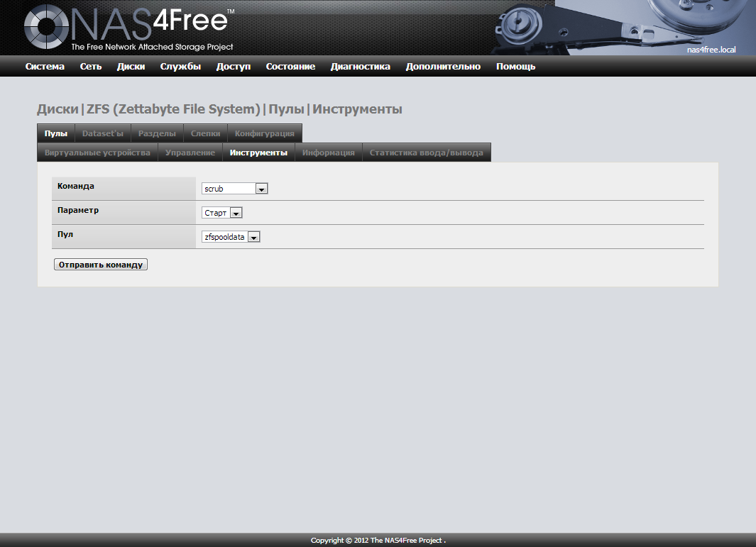
Task: Open the Информация sub-tab
Action: point(329,153)
